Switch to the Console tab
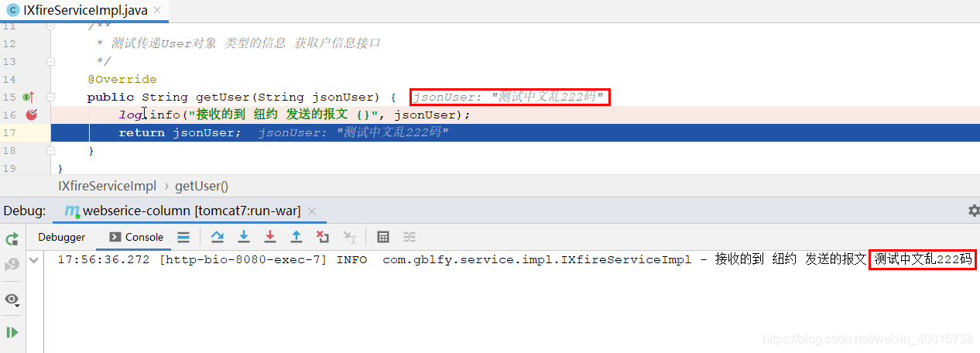 point(136,237)
